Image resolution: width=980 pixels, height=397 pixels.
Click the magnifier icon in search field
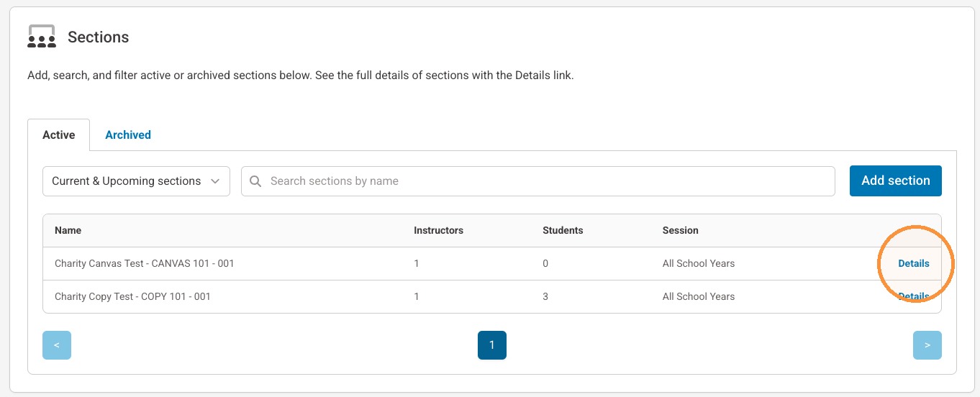pos(255,181)
